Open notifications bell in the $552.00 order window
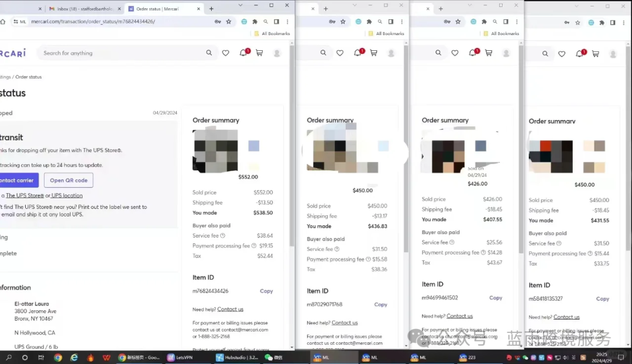Screen dimensions: 632x364 243,53
